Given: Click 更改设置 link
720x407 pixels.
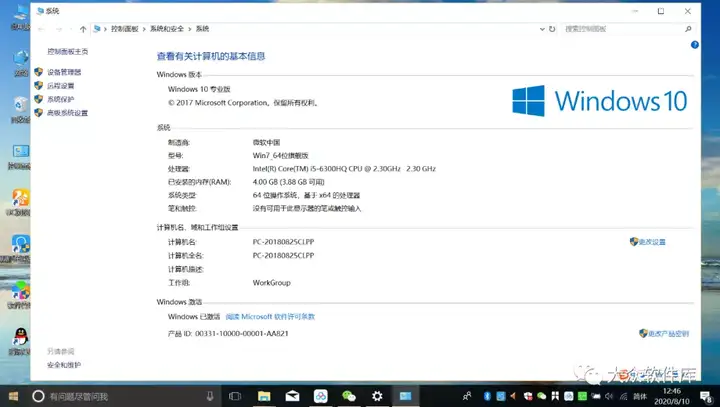Looking at the screenshot, I should [x=652, y=242].
